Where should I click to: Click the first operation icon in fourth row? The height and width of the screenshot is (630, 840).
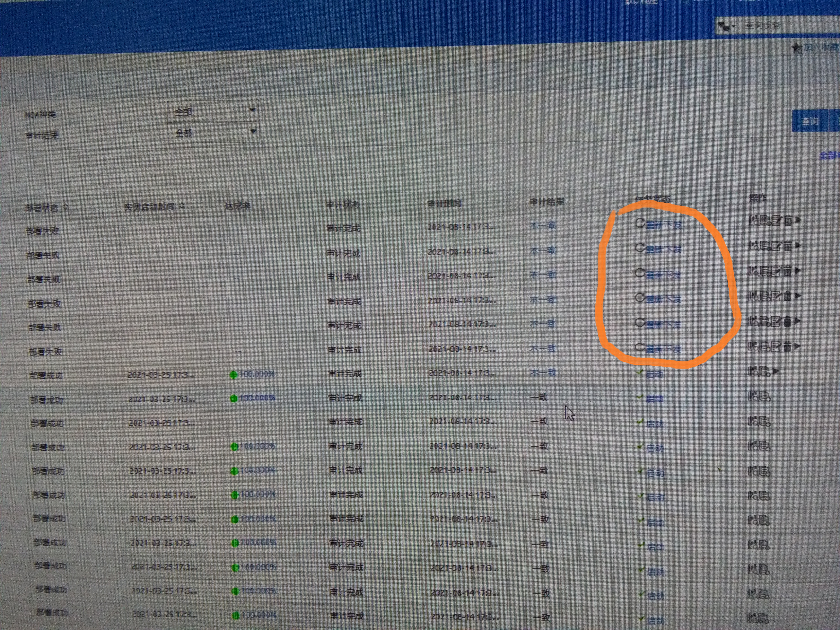pos(754,296)
